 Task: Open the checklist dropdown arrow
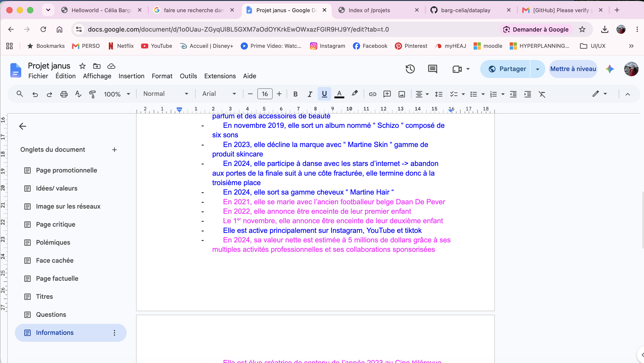(x=463, y=94)
